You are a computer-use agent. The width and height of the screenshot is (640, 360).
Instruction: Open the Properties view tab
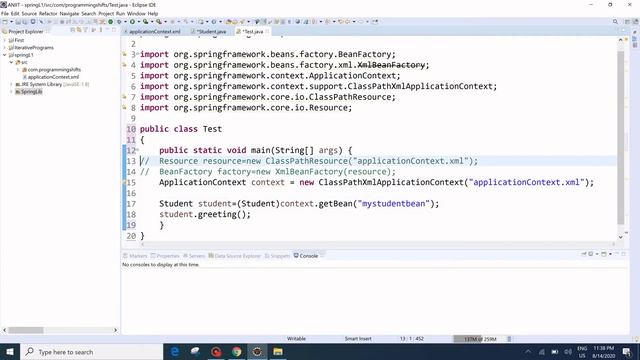pos(165,256)
